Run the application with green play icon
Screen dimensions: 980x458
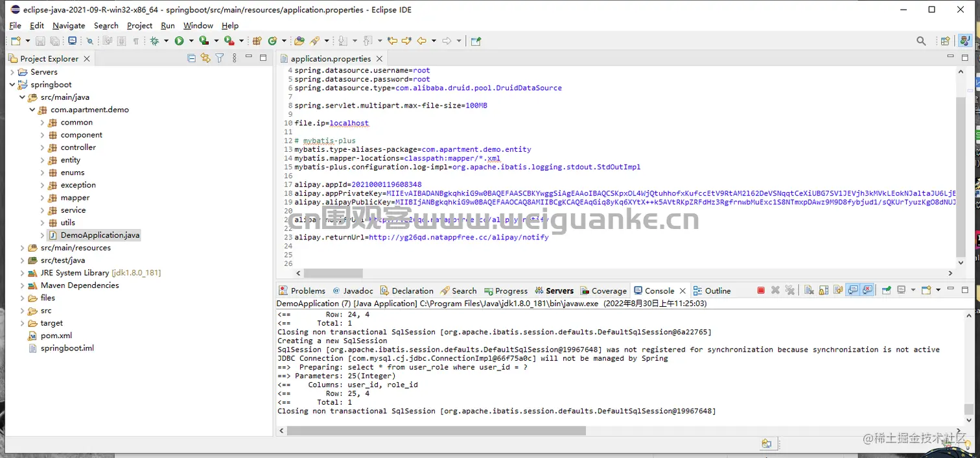click(x=179, y=41)
